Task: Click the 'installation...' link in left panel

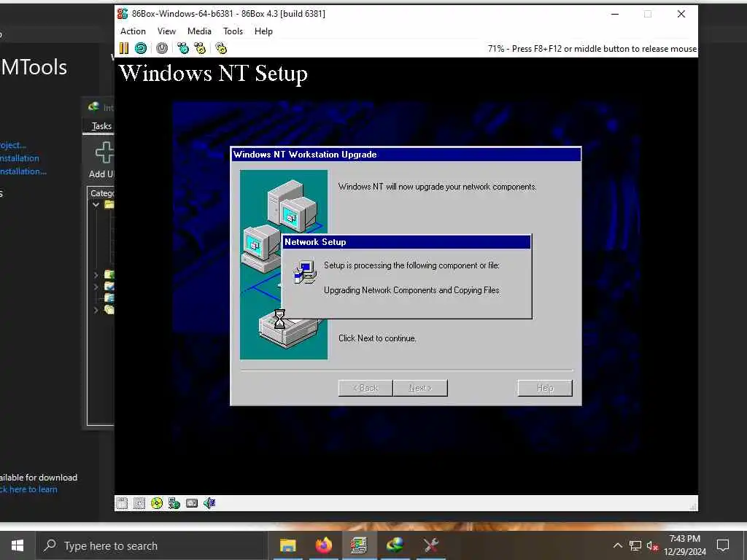Action: (x=23, y=171)
